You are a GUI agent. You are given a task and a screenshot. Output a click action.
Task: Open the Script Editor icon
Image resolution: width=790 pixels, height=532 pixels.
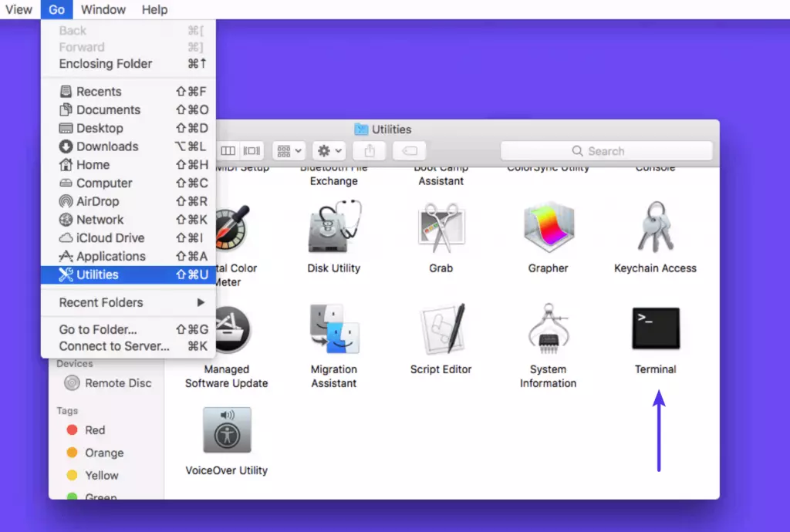pyautogui.click(x=441, y=329)
